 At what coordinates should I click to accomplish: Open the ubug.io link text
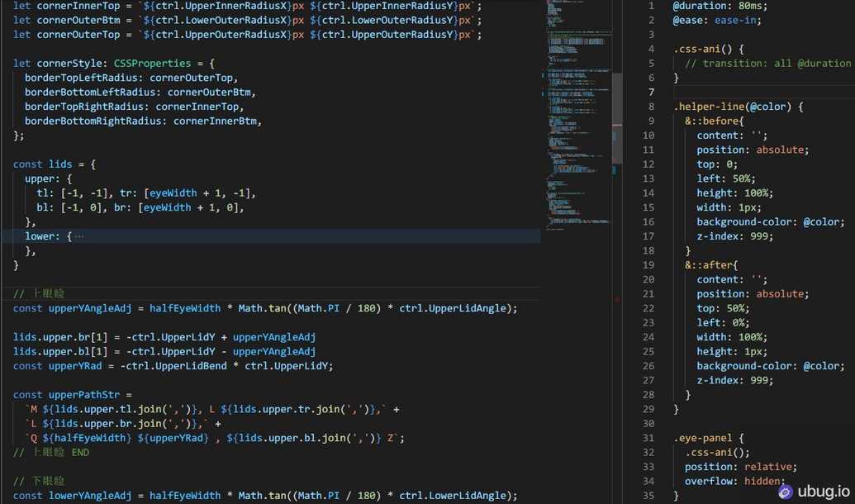pyautogui.click(x=826, y=491)
